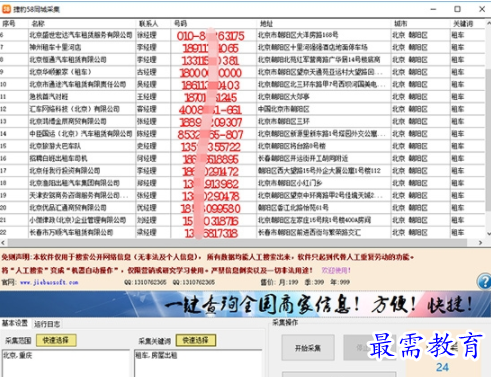Select row 21 contact 刘经理
This screenshot has height=377, width=491.
147,220
